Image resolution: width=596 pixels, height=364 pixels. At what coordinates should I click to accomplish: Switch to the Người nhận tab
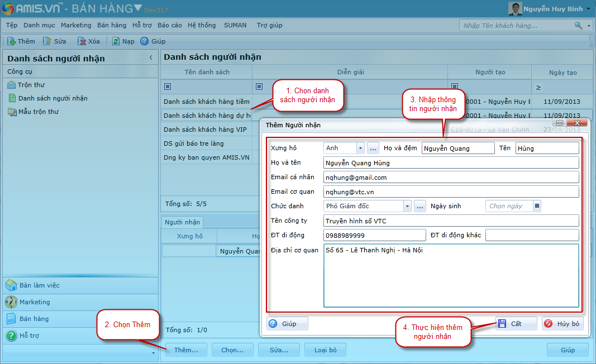click(x=182, y=222)
